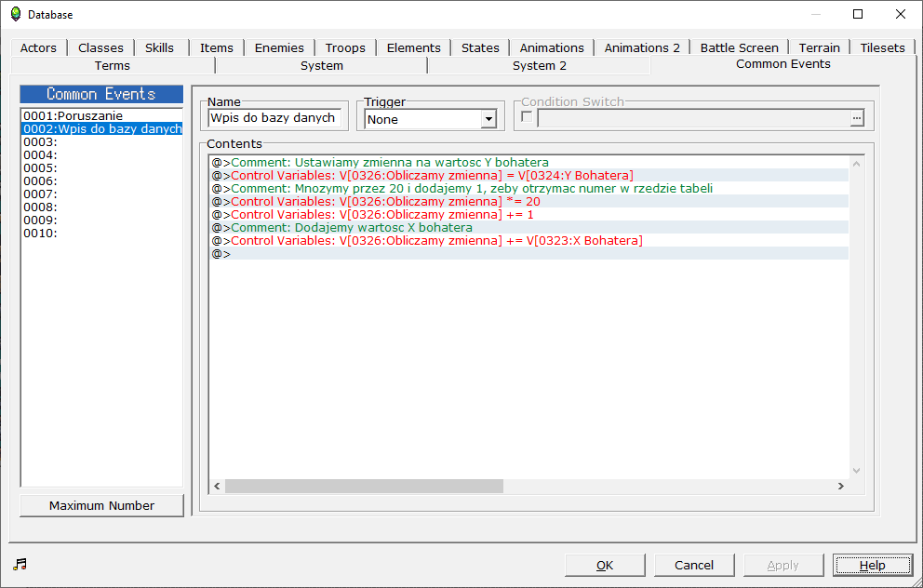This screenshot has width=923, height=588.
Task: Maximize the Database window
Action: [x=858, y=14]
